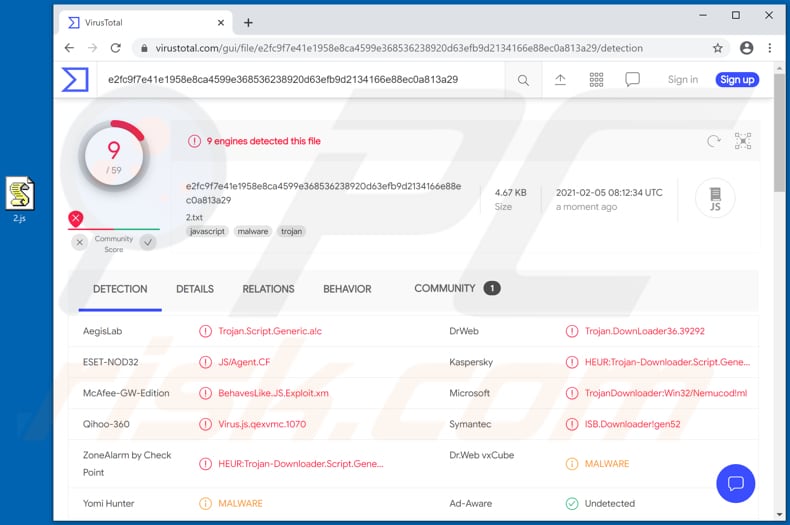This screenshot has width=790, height=525.
Task: Switch to the DETECTION tab
Action: 120,289
